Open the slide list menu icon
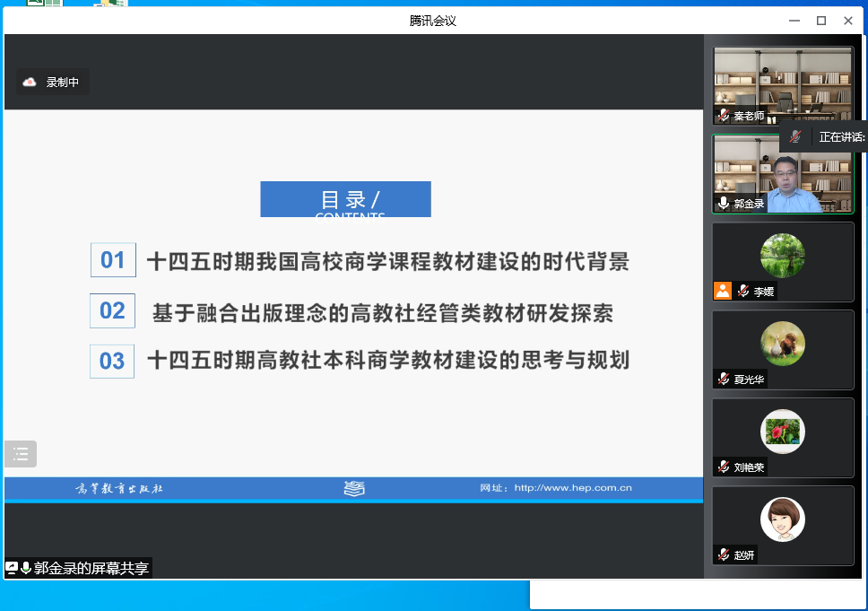The image size is (868, 611). 21,454
